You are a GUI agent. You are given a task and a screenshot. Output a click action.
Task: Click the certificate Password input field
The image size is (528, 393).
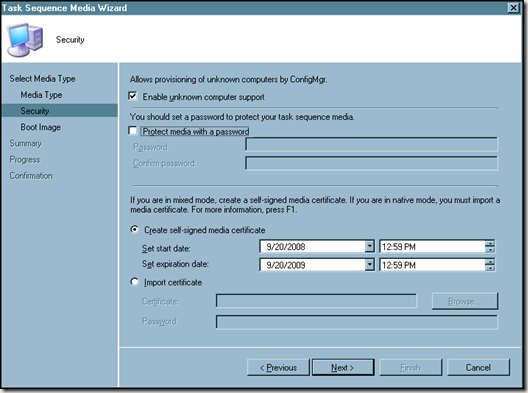(x=357, y=322)
